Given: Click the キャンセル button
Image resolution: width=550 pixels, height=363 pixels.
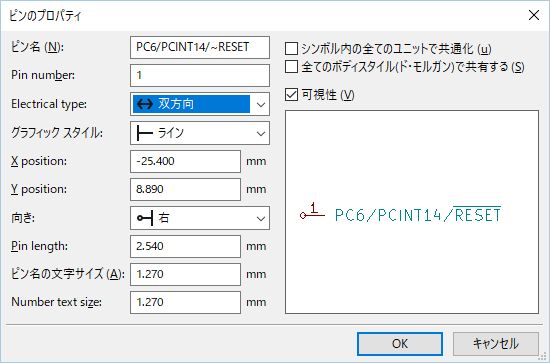Looking at the screenshot, I should point(496,344).
